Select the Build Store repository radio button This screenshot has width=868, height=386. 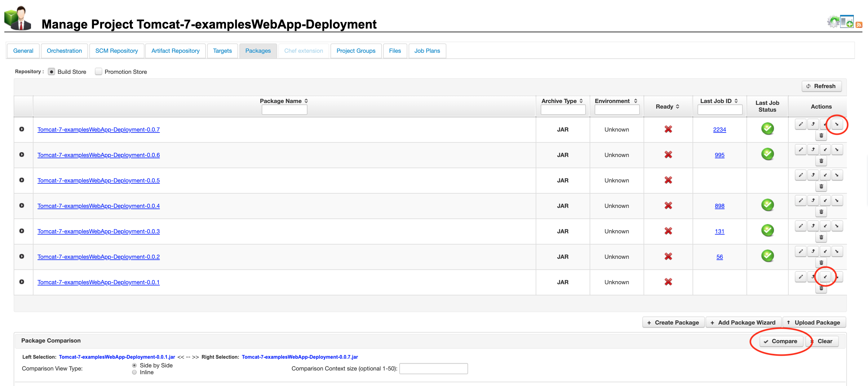pyautogui.click(x=51, y=72)
